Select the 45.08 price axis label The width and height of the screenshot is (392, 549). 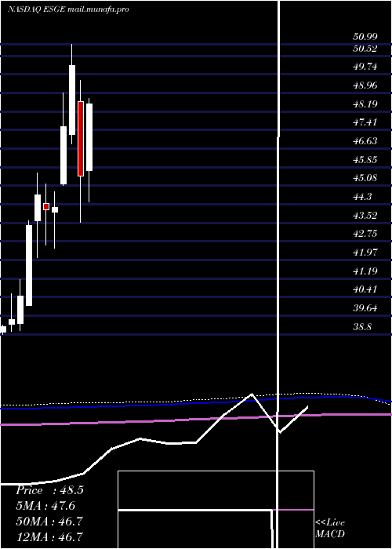365,178
